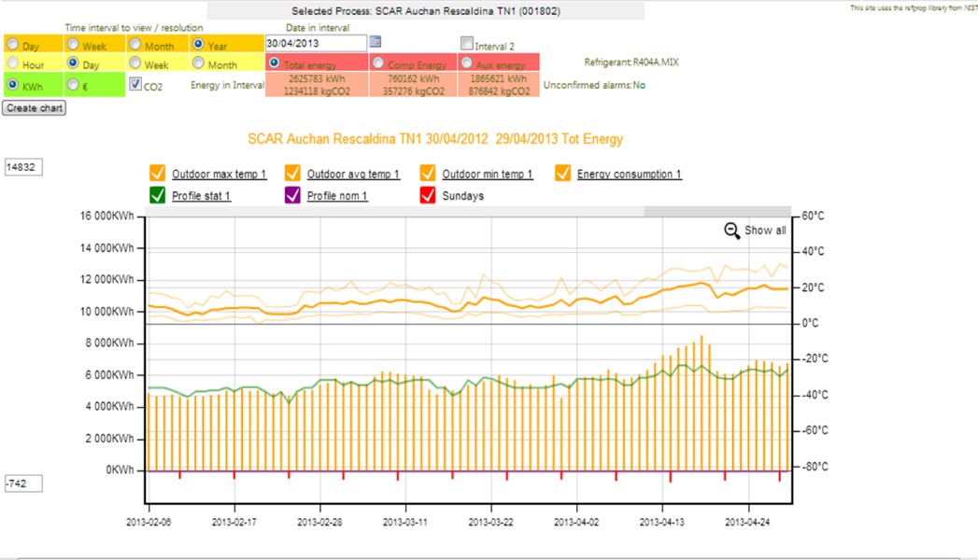Select the Euro unit radio button
Image resolution: width=978 pixels, height=560 pixels.
coord(73,84)
